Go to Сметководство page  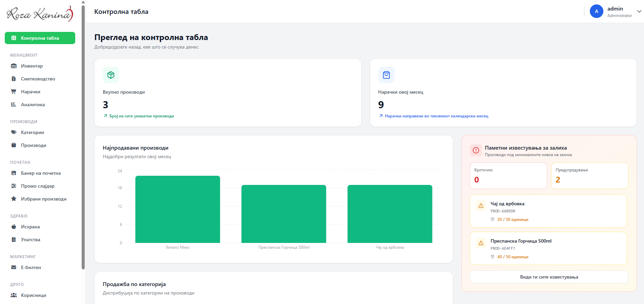[x=40, y=79]
